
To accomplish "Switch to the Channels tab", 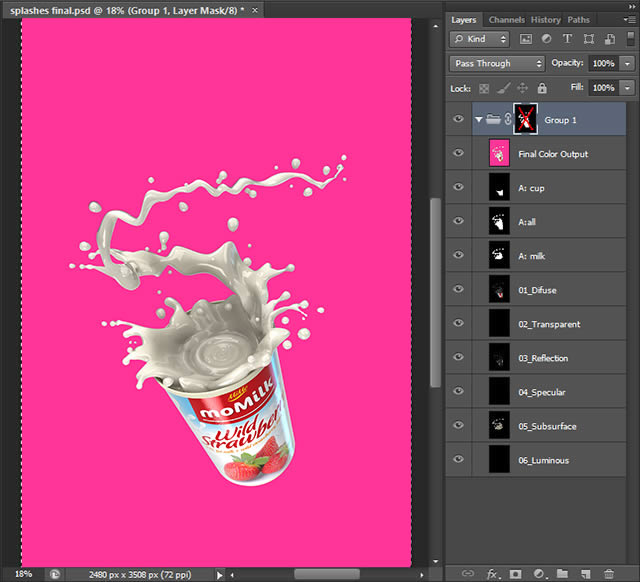I will (x=507, y=20).
